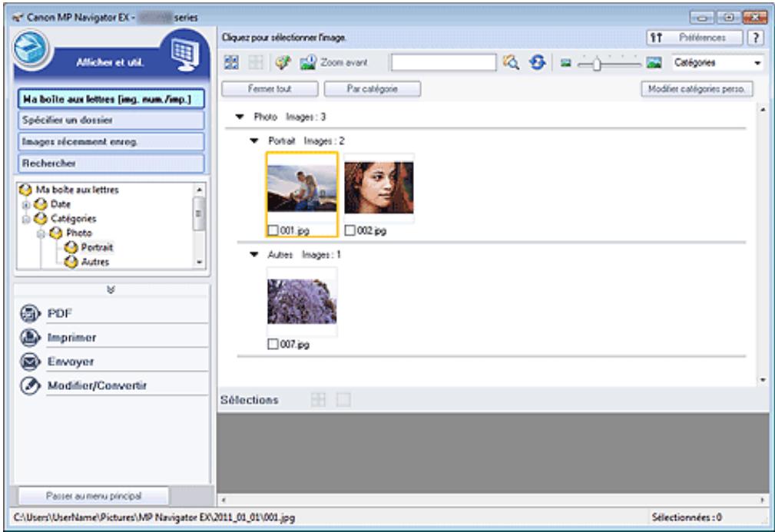Click deselect icon in Sélections bar
The image size is (775, 532).
pos(343,400)
